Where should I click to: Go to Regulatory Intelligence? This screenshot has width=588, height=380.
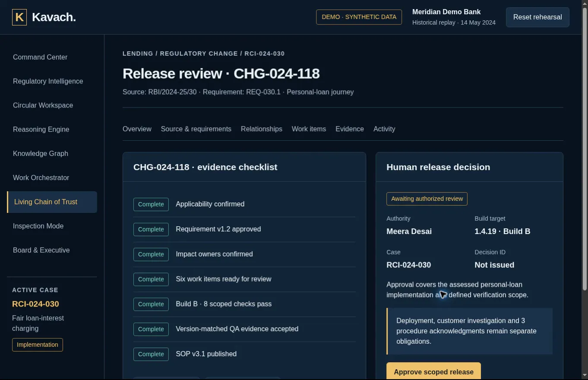48,81
